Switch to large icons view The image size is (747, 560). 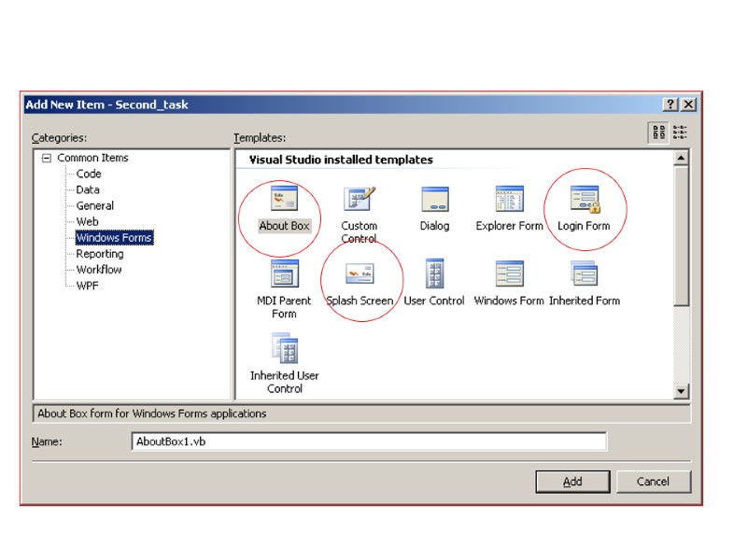[659, 133]
